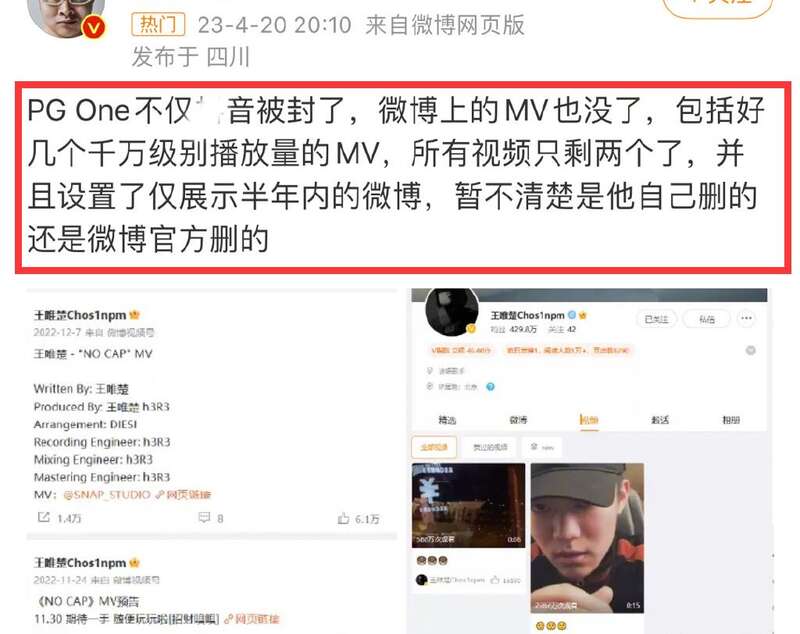Switch to the 相册 profile tab
This screenshot has width=800, height=634.
[x=731, y=420]
